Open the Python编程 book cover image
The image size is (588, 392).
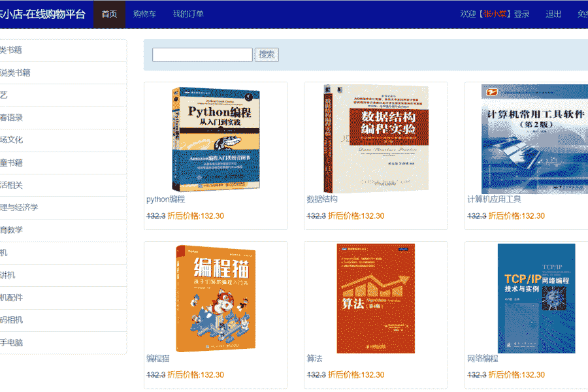(x=216, y=139)
